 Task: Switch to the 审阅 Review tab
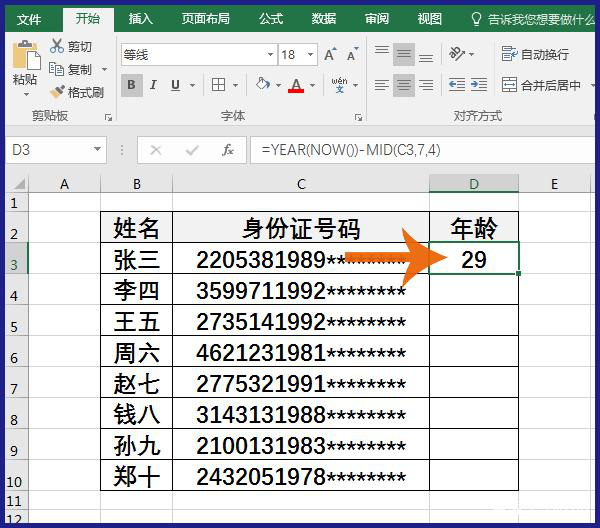(x=377, y=18)
